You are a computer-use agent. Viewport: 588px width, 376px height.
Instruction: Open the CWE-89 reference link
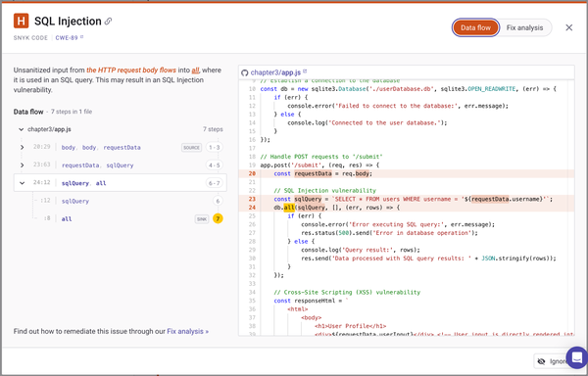coord(70,38)
